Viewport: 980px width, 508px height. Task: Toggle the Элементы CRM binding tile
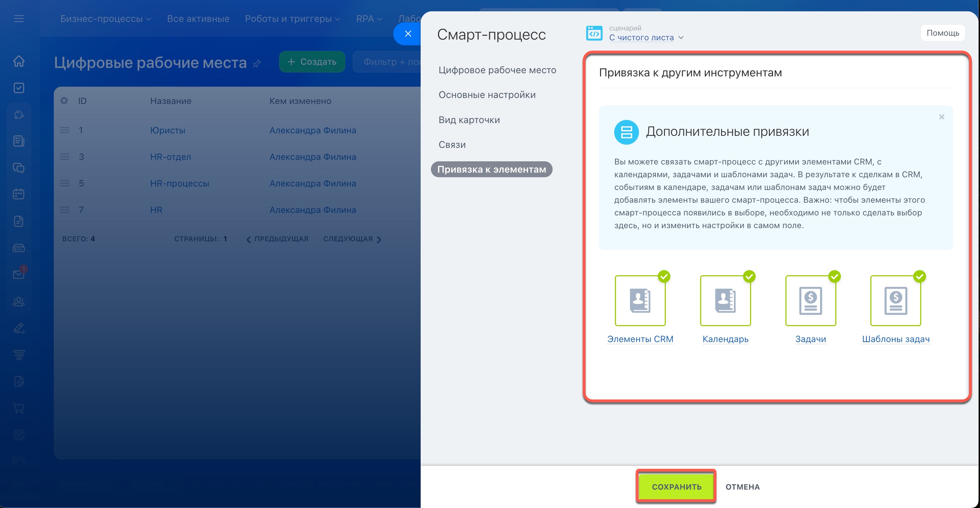640,301
